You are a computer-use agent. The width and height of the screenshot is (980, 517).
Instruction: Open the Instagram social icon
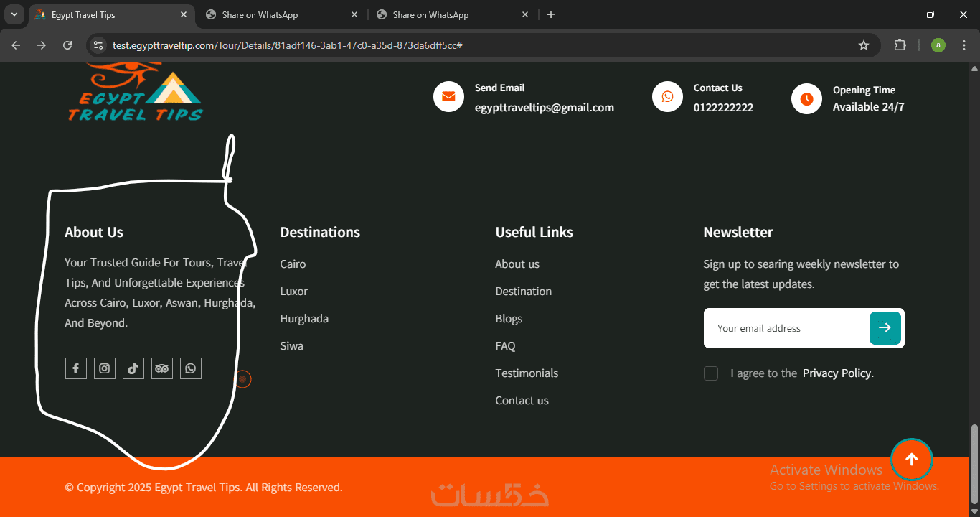pyautogui.click(x=105, y=368)
